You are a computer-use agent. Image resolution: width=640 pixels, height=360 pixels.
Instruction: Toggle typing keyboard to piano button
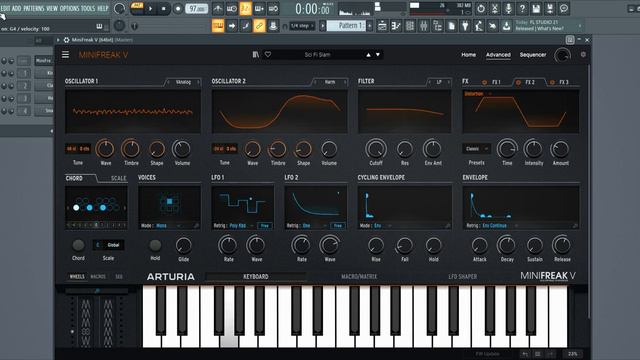point(218,26)
